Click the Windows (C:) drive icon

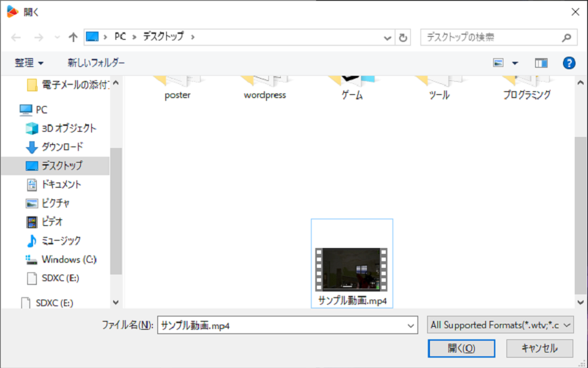point(32,260)
